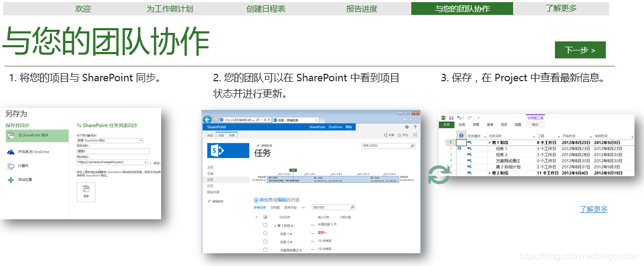644x266 pixels.
Task: Click the Project app icon
Action: point(444,118)
